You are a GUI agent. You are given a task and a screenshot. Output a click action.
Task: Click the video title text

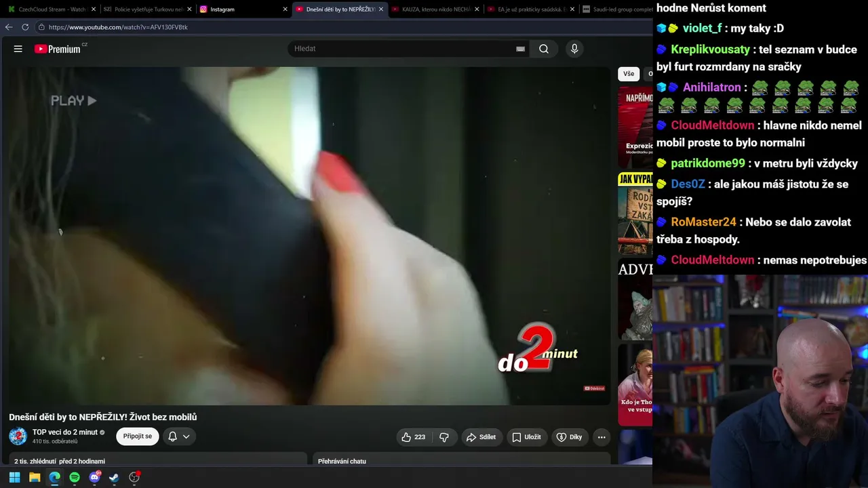pyautogui.click(x=103, y=418)
